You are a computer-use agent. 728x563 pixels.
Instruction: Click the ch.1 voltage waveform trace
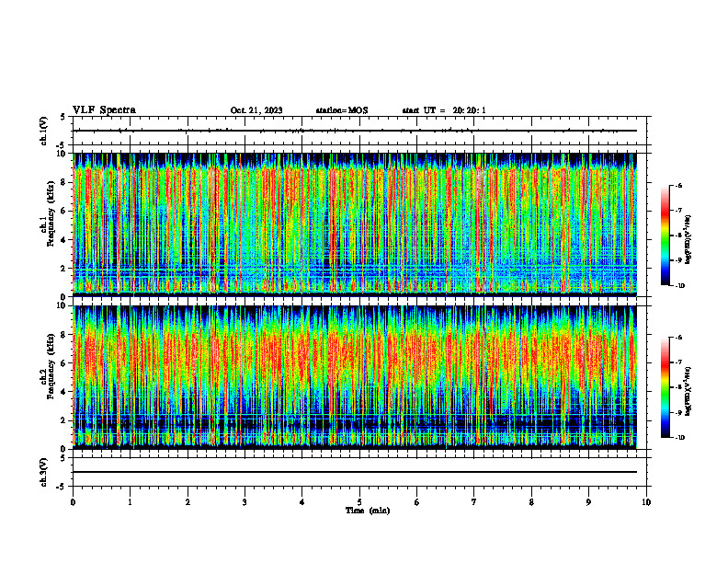[x=355, y=131]
